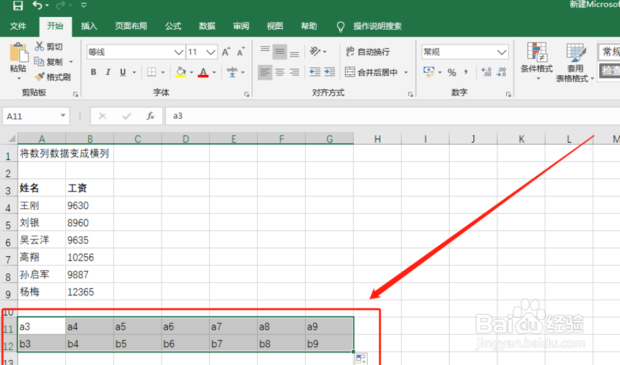
Task: Switch to the 插入 ribbon tab
Action: [89, 26]
